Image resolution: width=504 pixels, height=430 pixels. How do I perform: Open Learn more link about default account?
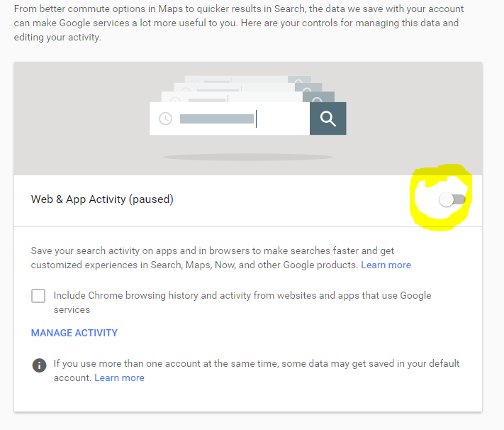point(119,378)
